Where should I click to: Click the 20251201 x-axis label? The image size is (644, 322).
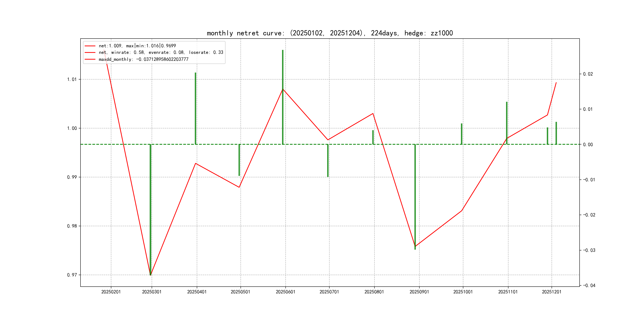click(x=551, y=292)
